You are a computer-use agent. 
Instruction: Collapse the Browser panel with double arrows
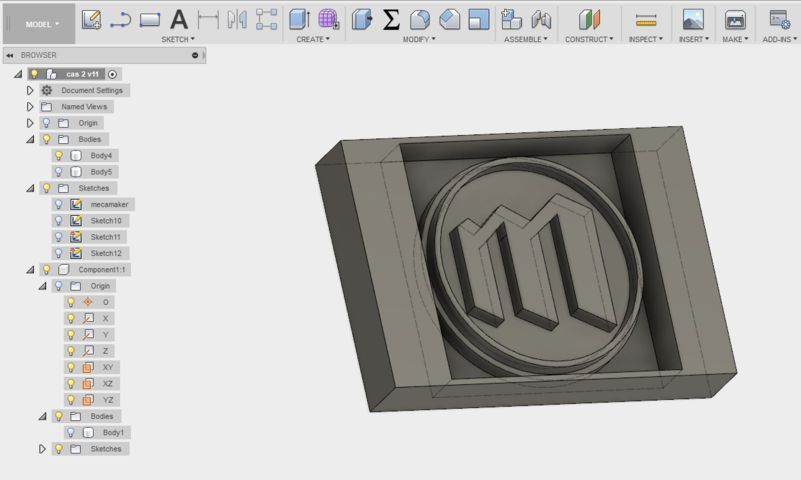point(10,55)
